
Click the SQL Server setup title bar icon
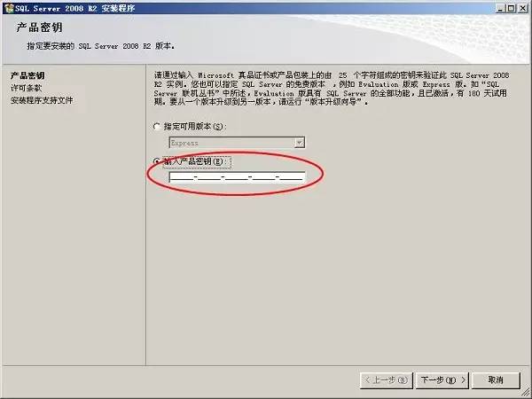[9, 8]
